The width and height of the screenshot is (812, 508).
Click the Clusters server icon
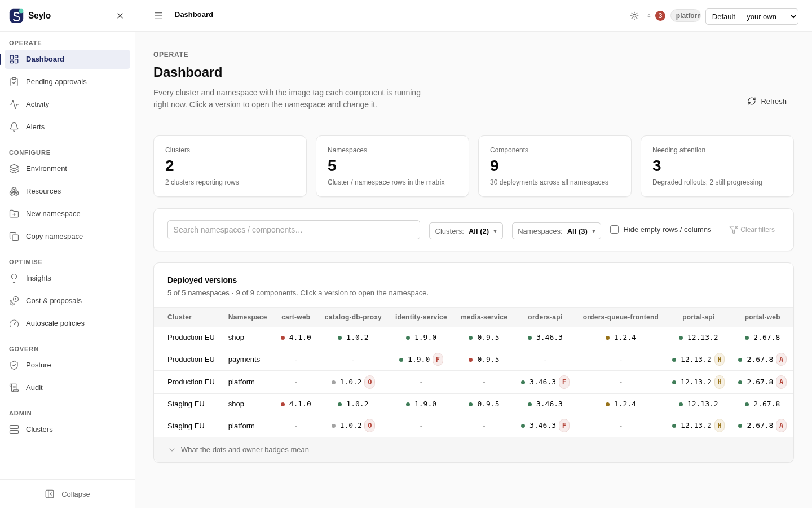pyautogui.click(x=14, y=430)
